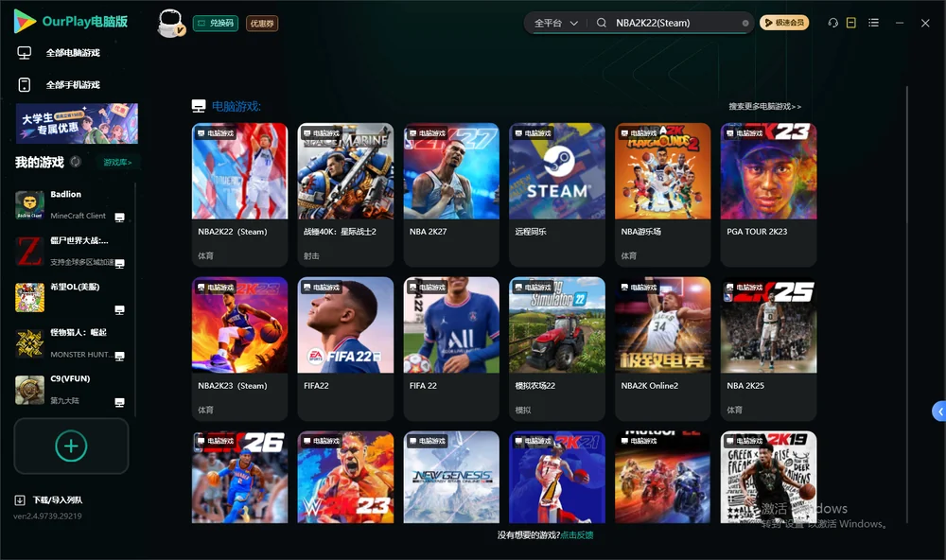Image resolution: width=946 pixels, height=560 pixels.
Task: Click the 点击反馈 feedback link
Action: pos(577,535)
